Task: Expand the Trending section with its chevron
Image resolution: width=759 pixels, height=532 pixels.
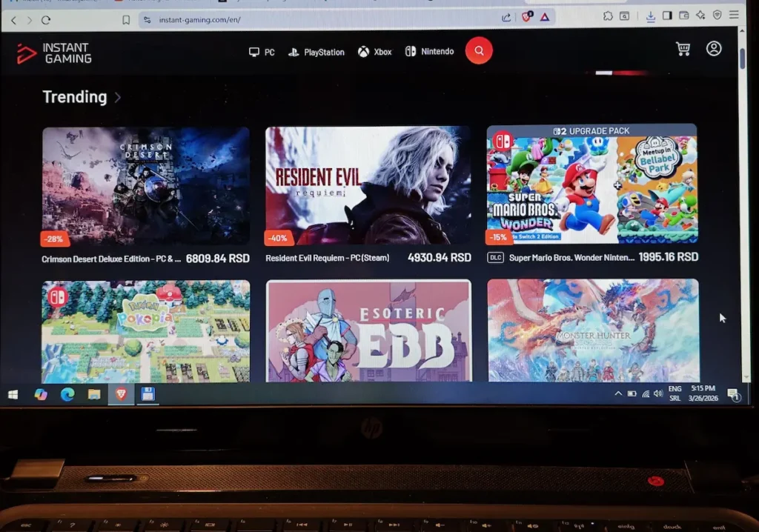Action: (x=117, y=97)
